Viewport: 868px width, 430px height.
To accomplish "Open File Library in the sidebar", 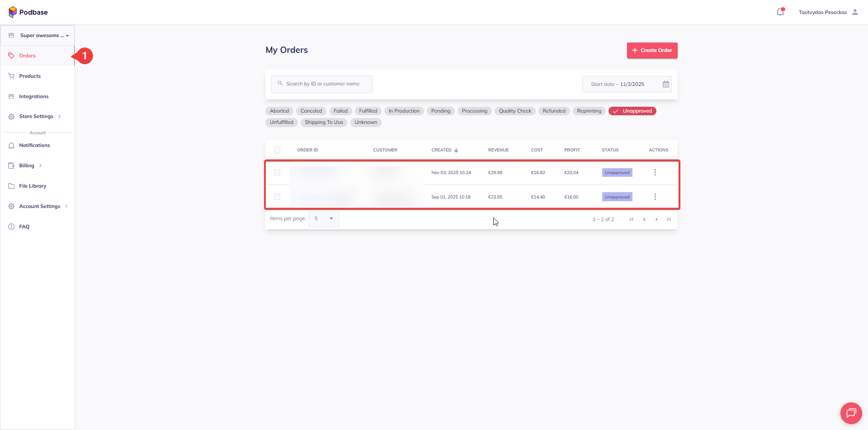I will tap(33, 186).
